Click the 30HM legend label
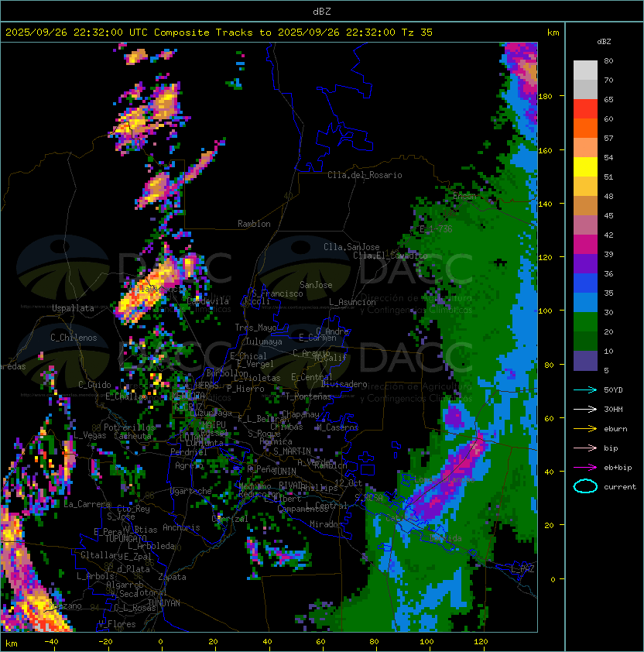644x652 pixels. tap(613, 409)
